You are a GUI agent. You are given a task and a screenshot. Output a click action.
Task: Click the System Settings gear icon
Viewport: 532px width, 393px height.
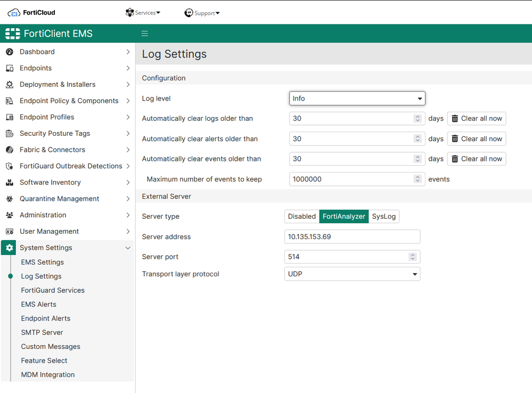[10, 248]
